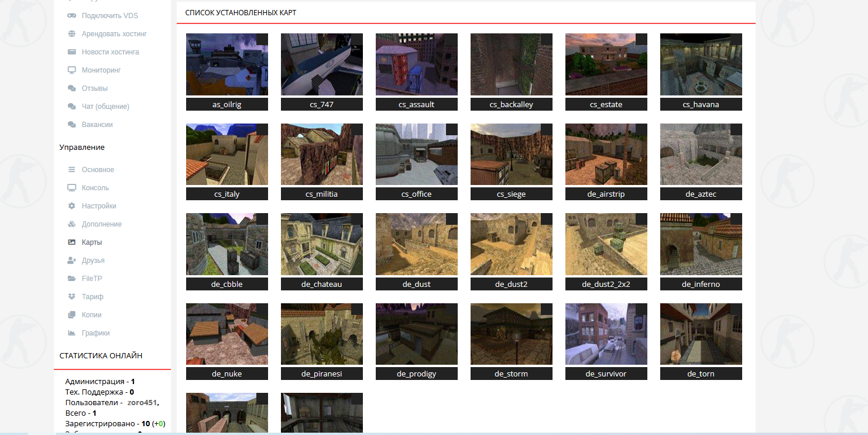The image size is (868, 435).
Task: Click the chart icon beside Графики
Action: tap(72, 333)
